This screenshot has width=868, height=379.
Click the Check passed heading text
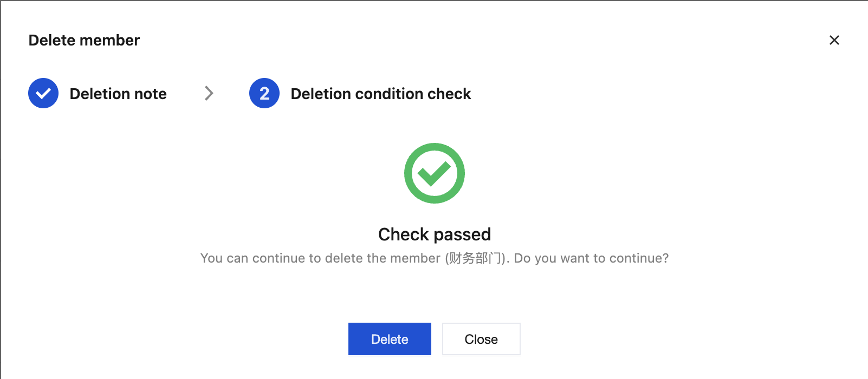pyautogui.click(x=434, y=234)
